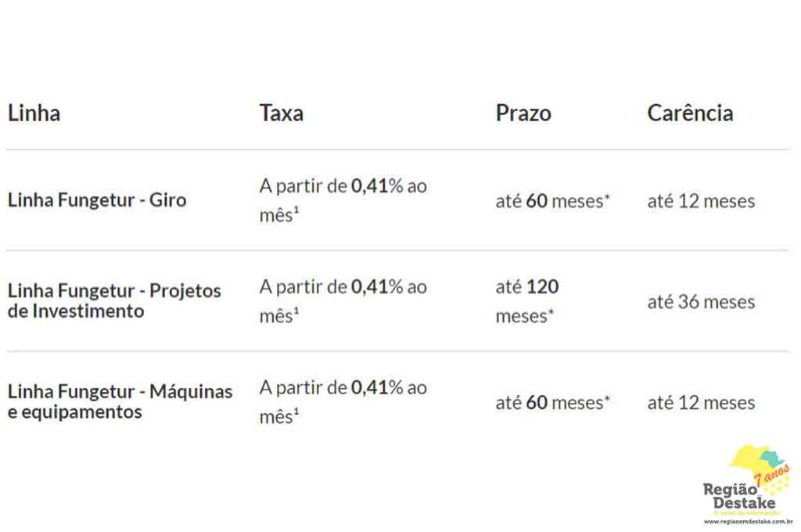Click the até 120 meses term cell
The image size is (801, 532).
pyautogui.click(x=526, y=301)
